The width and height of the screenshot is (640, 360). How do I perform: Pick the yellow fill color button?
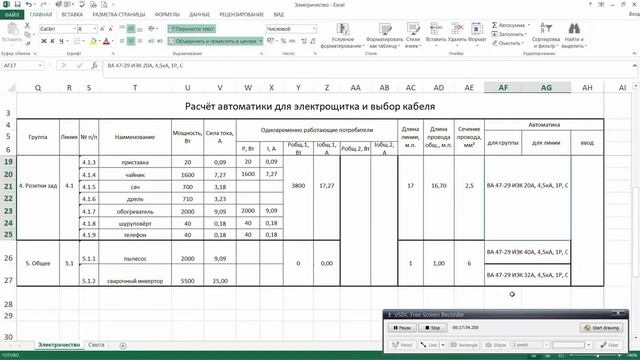pos(93,41)
